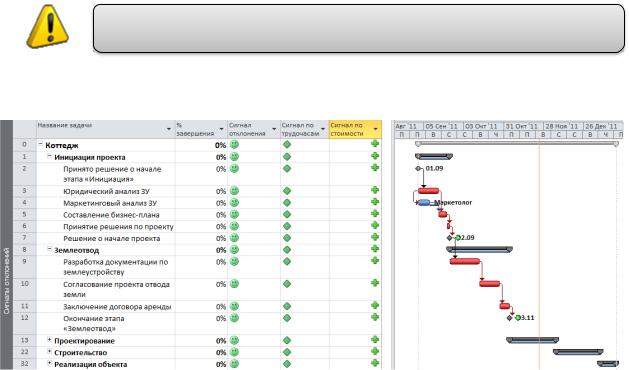
Task: Open Сигнал по трудочасам filter dropdown
Action: (x=323, y=129)
